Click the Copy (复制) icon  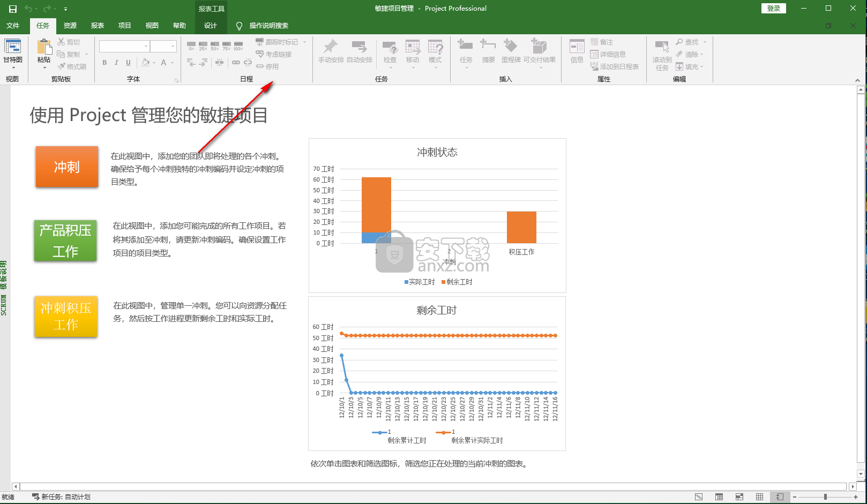click(61, 54)
